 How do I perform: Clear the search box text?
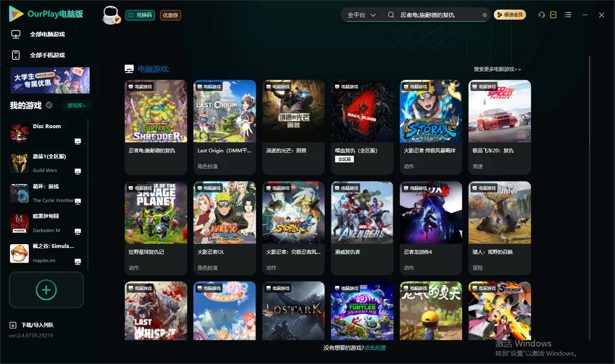(x=485, y=15)
